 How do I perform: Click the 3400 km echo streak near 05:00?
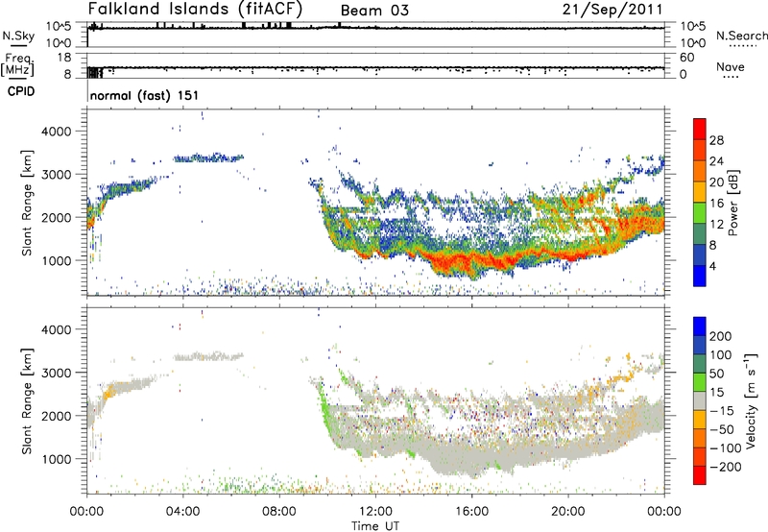208,158
